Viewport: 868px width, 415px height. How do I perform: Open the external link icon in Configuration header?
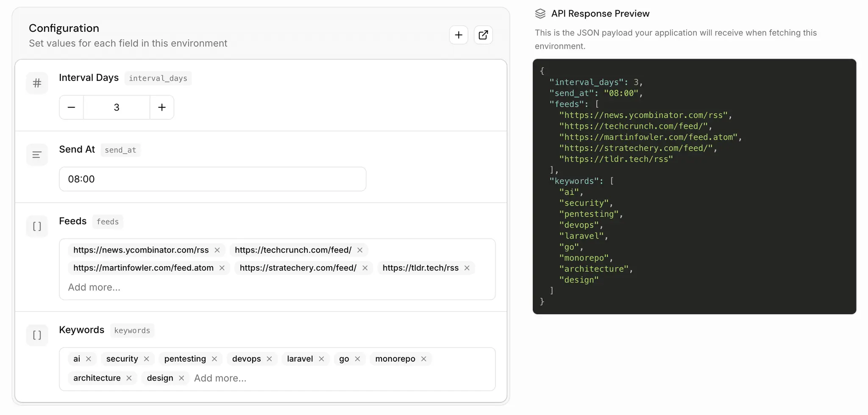point(483,35)
